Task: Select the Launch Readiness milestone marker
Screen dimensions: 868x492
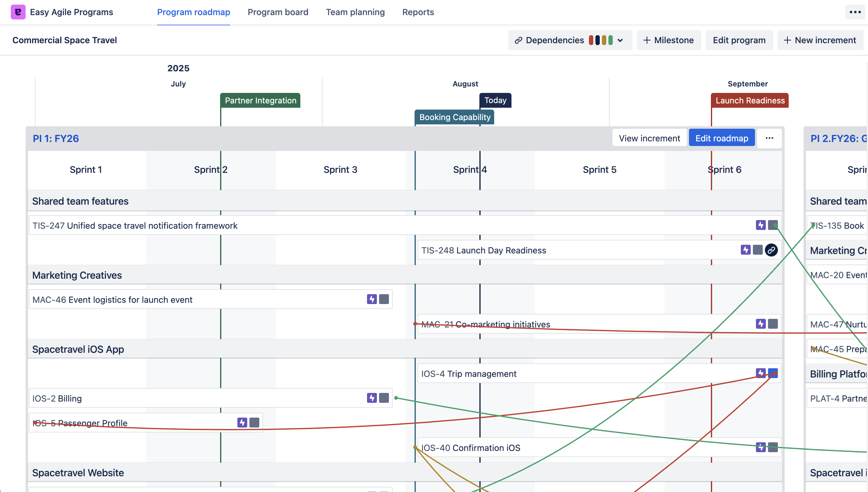Action: tap(750, 100)
